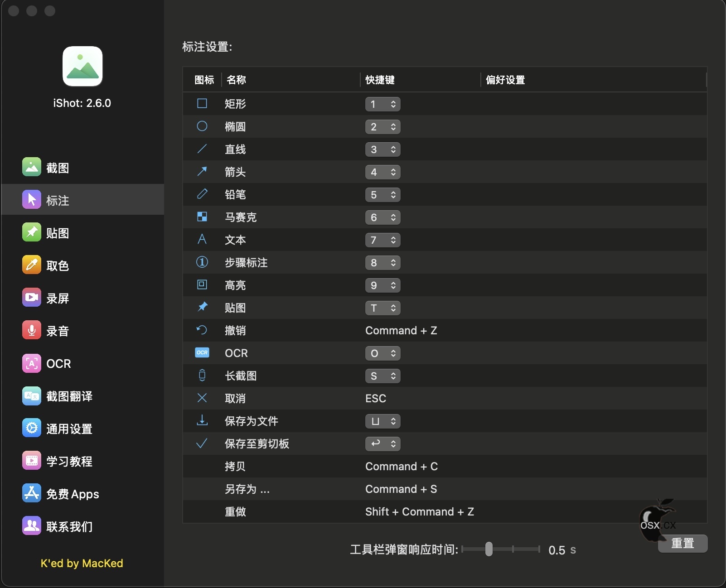The width and height of the screenshot is (726, 588).
Task: Click the undo icon in 撤销 row
Action: coord(202,330)
